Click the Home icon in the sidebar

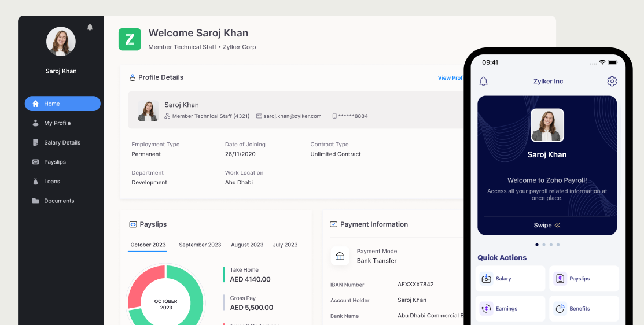tap(35, 104)
